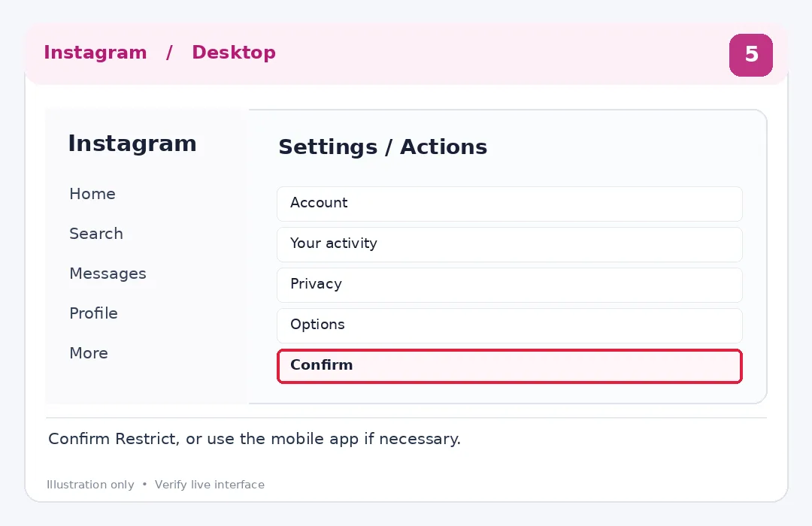Image resolution: width=812 pixels, height=526 pixels.
Task: Click the Desktop breadcrumb in header
Action: (x=234, y=53)
